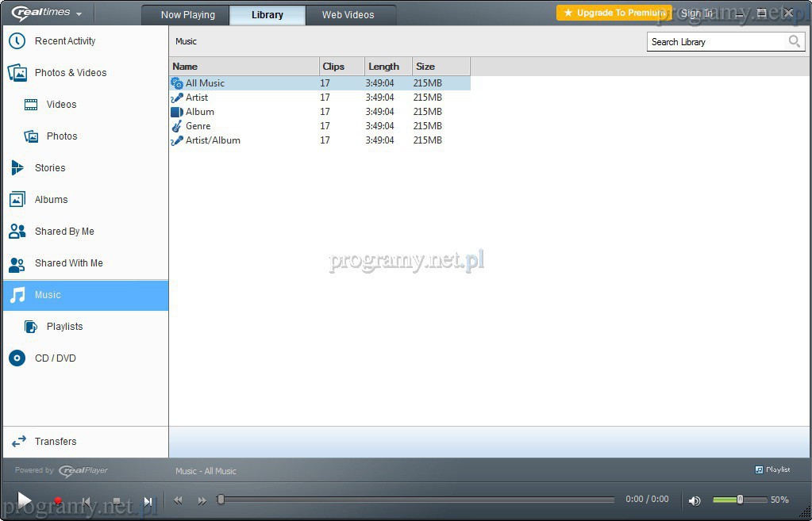Click the red record button

click(x=57, y=501)
